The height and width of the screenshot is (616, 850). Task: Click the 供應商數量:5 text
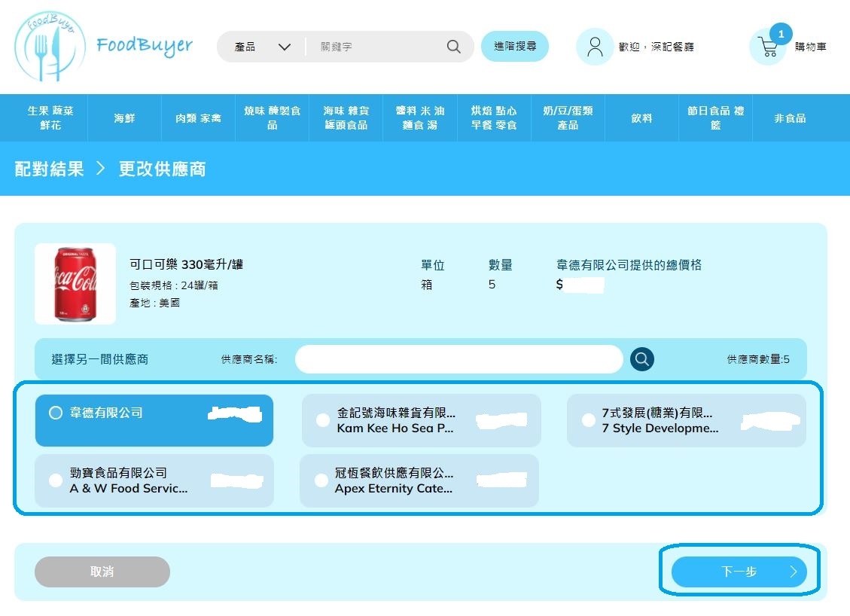point(758,359)
